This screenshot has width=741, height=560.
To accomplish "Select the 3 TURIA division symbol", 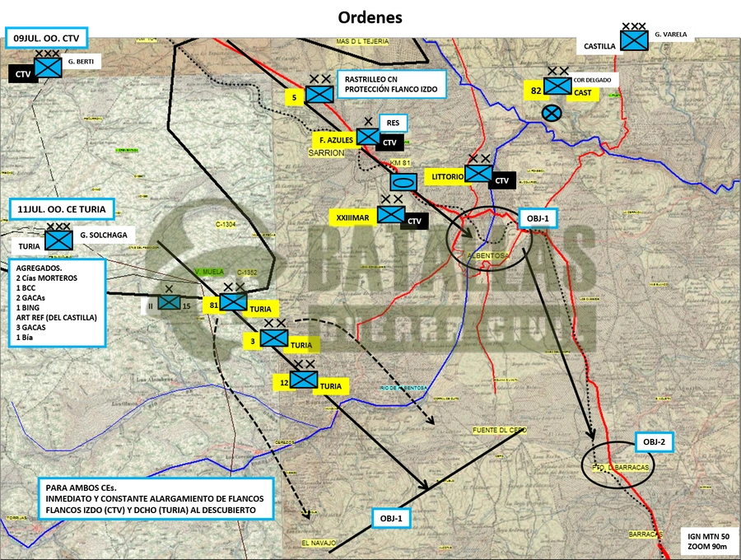I will click(x=274, y=338).
